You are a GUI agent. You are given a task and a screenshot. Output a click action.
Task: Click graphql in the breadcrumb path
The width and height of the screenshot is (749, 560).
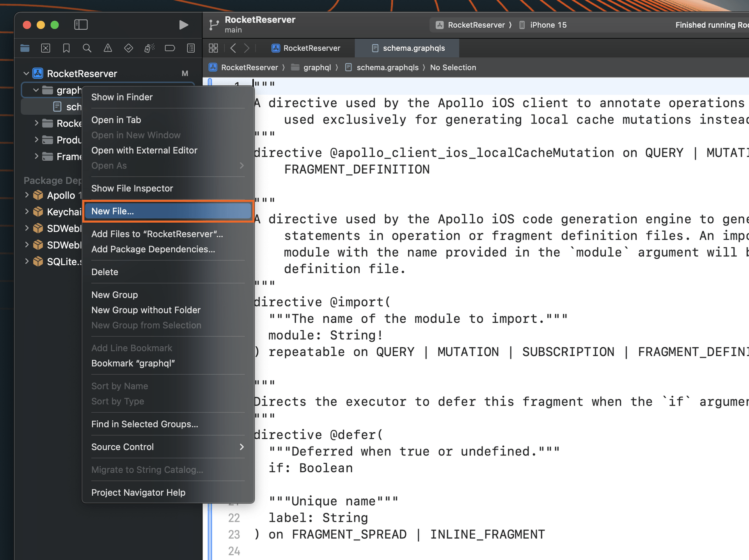click(317, 67)
